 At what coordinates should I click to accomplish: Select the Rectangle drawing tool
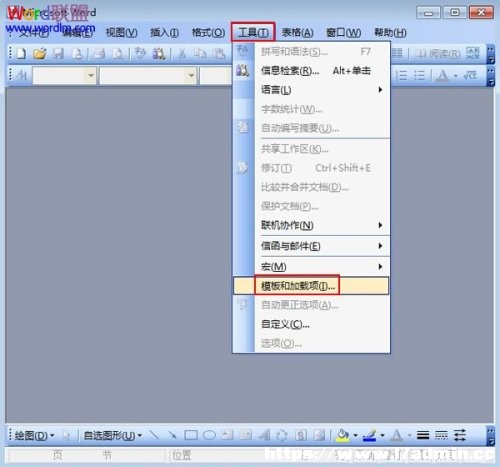[191, 435]
